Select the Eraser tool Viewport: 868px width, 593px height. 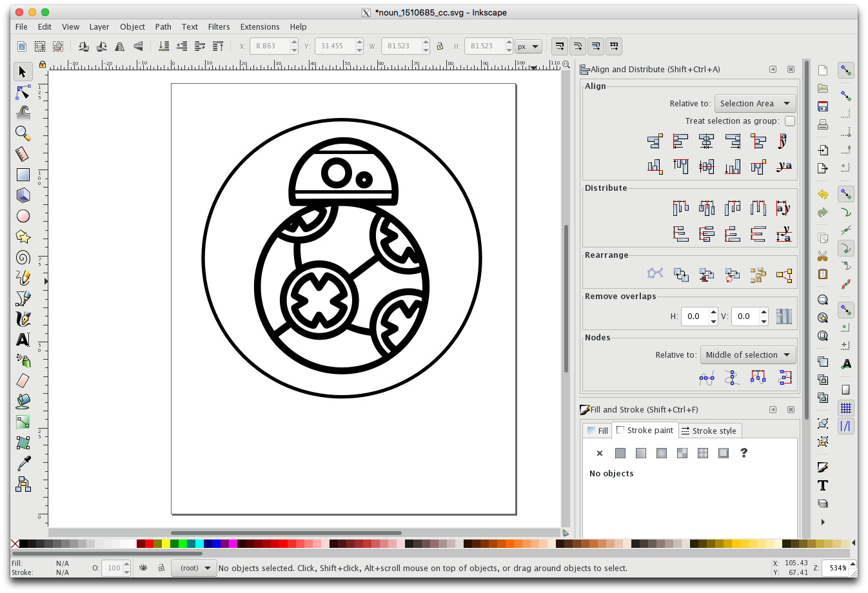coord(23,381)
